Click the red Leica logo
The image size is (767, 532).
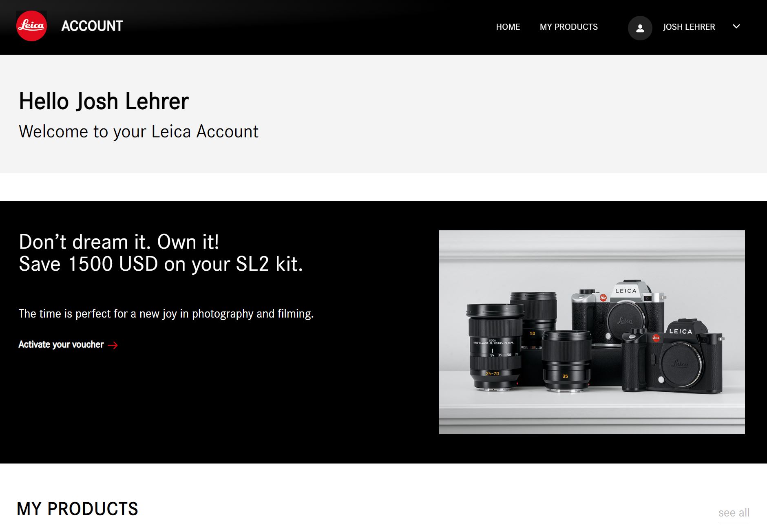click(x=31, y=26)
